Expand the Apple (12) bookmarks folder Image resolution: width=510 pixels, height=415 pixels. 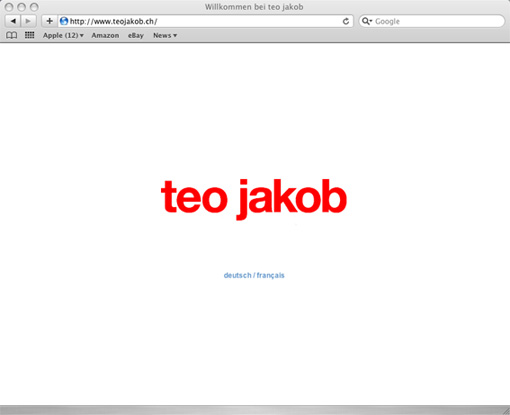[x=63, y=35]
